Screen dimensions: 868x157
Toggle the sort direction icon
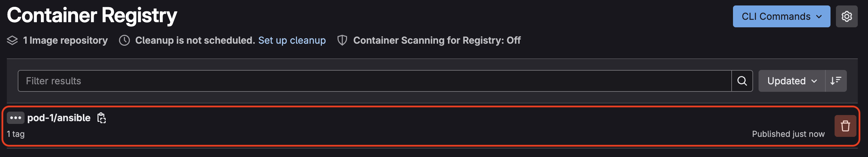coord(836,81)
